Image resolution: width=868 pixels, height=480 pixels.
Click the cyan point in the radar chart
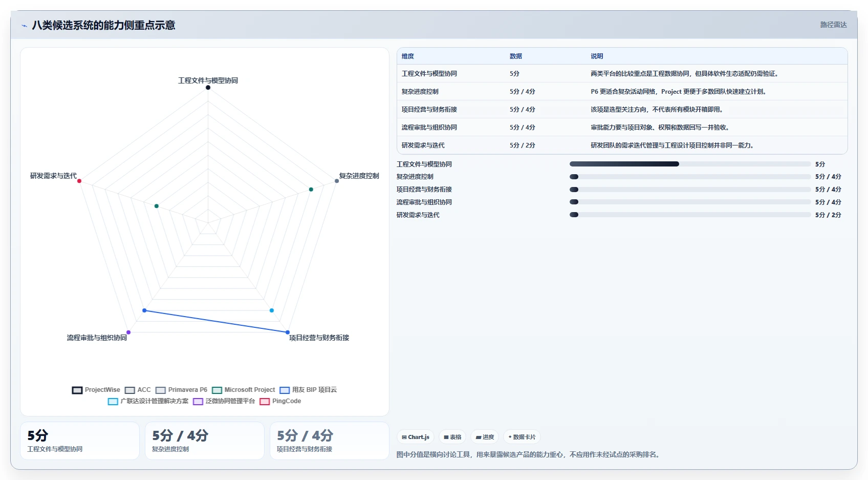(272, 310)
